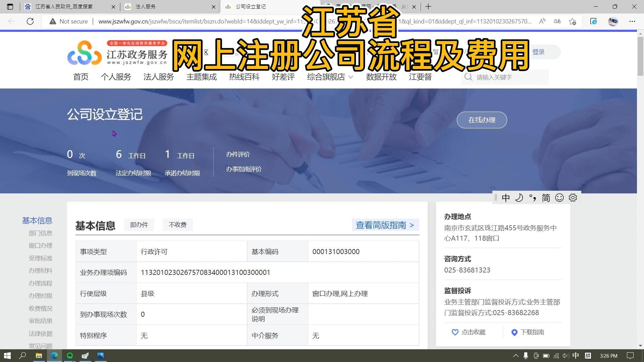Toggle Chinese/English input with the 中 icon
Viewport: 644px width, 362px height.
point(505,198)
